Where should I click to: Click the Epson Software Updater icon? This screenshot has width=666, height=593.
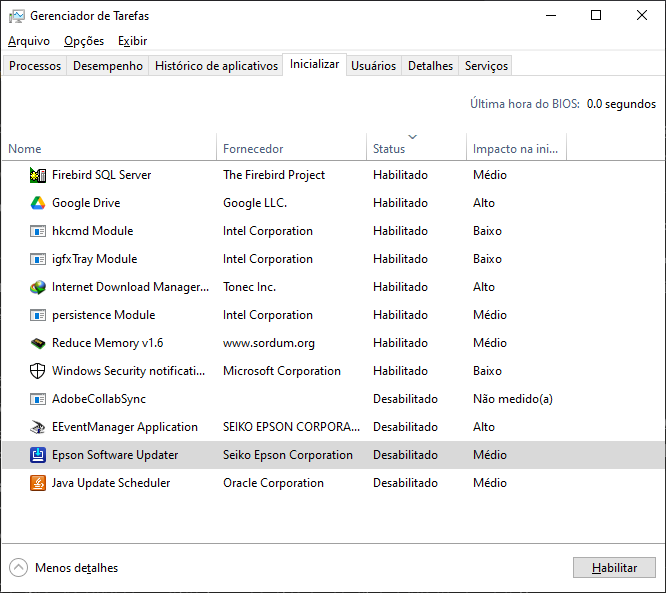[38, 455]
